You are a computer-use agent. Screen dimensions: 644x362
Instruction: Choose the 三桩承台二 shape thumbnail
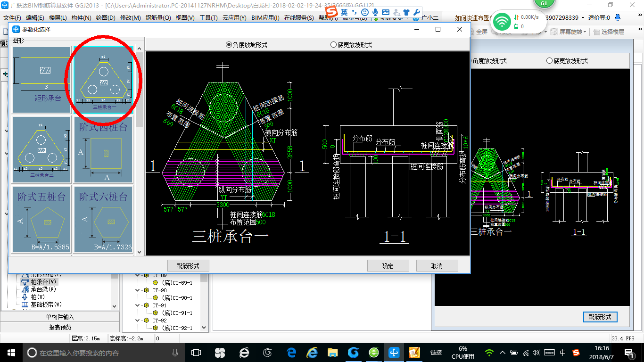[x=41, y=150]
